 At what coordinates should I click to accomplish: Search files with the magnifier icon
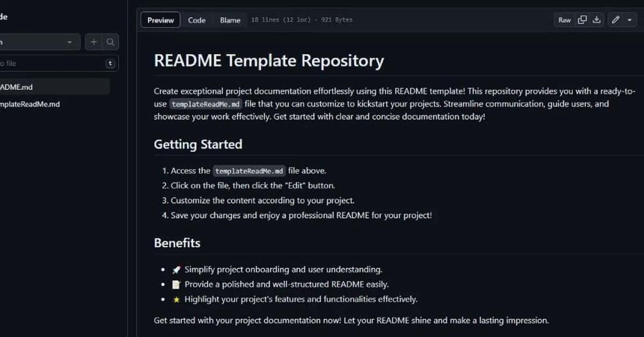click(110, 42)
